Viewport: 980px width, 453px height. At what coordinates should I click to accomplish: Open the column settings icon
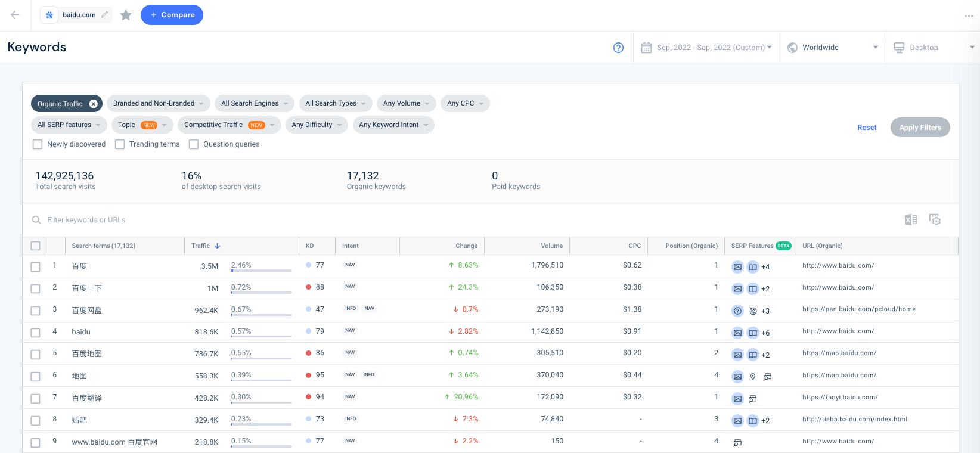[935, 220]
